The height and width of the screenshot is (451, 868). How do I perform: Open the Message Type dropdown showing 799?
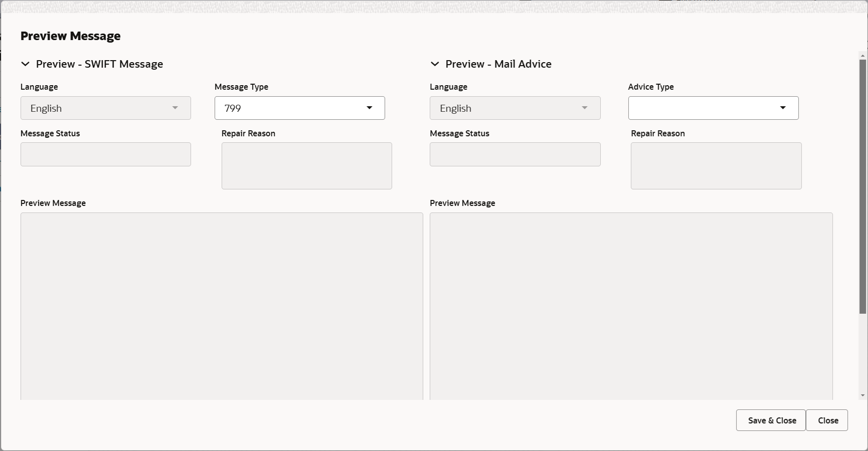click(x=300, y=108)
